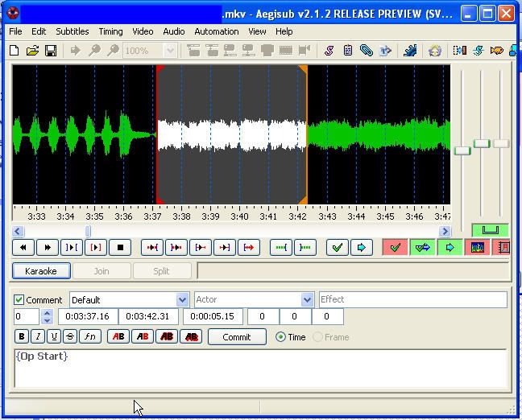Viewport: 522px width, 420px height.
Task: Open the Audio menu
Action: pos(174,31)
